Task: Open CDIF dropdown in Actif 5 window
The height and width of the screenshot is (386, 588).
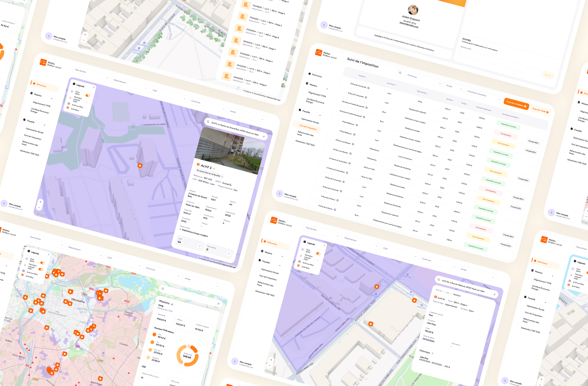Action: 169,95
